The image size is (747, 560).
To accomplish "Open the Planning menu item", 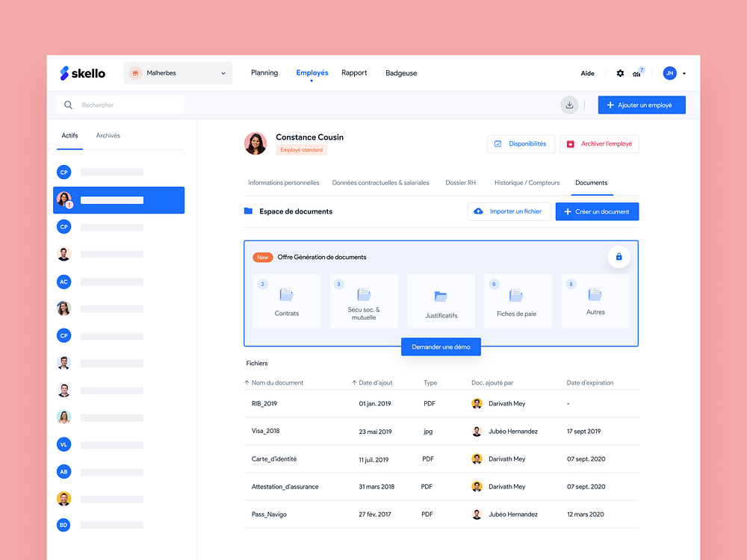I will [264, 72].
